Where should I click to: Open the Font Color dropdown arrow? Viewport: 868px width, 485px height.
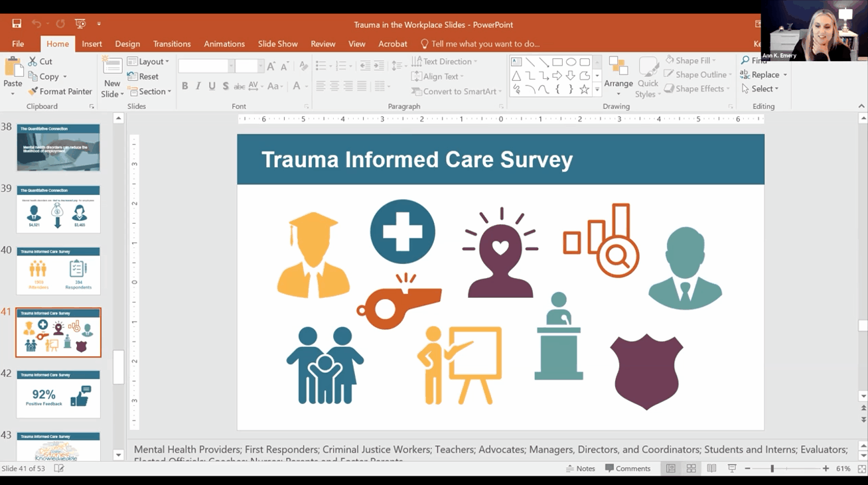tap(306, 86)
